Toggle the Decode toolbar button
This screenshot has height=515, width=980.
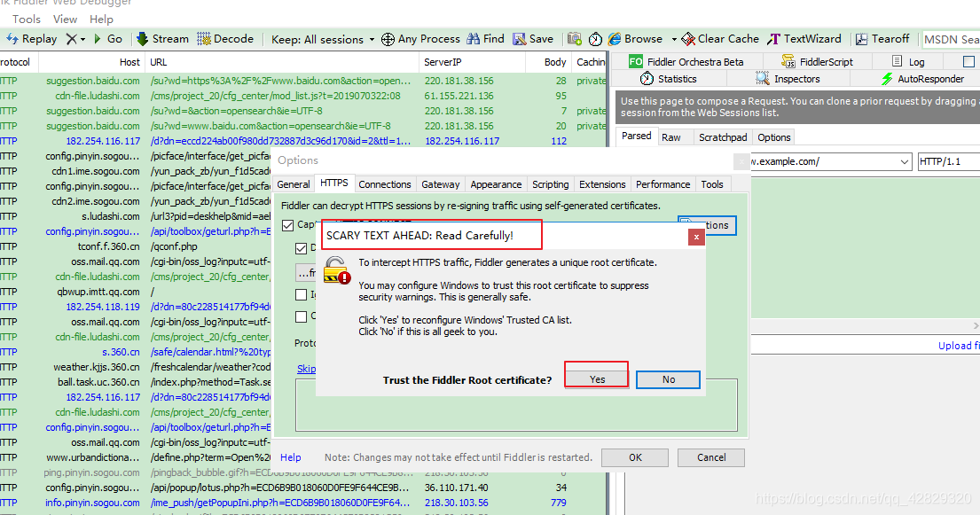click(x=225, y=39)
